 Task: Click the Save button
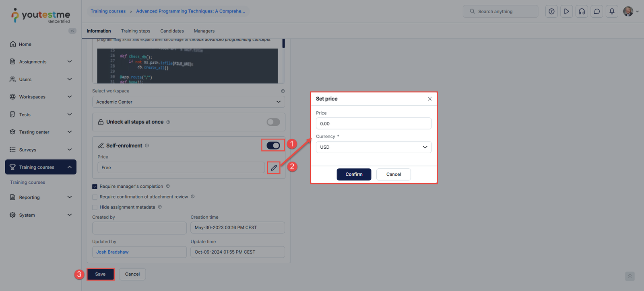pos(100,274)
